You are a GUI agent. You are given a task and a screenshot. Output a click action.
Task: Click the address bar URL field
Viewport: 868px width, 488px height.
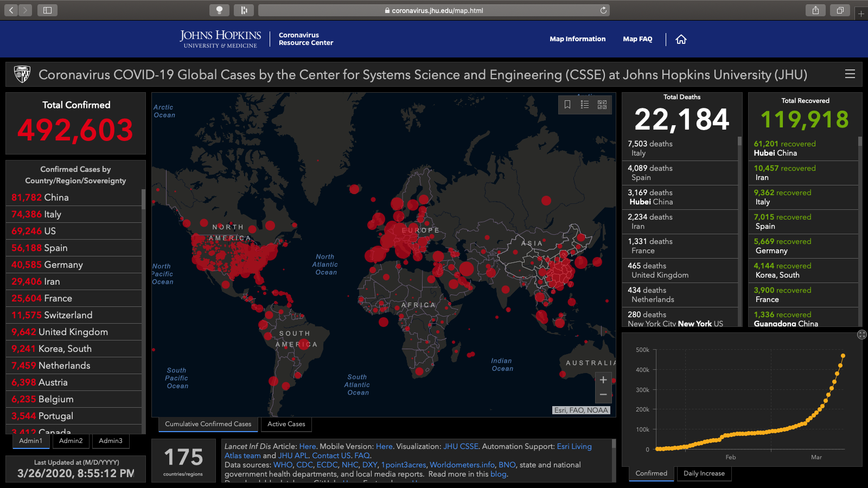click(x=434, y=10)
